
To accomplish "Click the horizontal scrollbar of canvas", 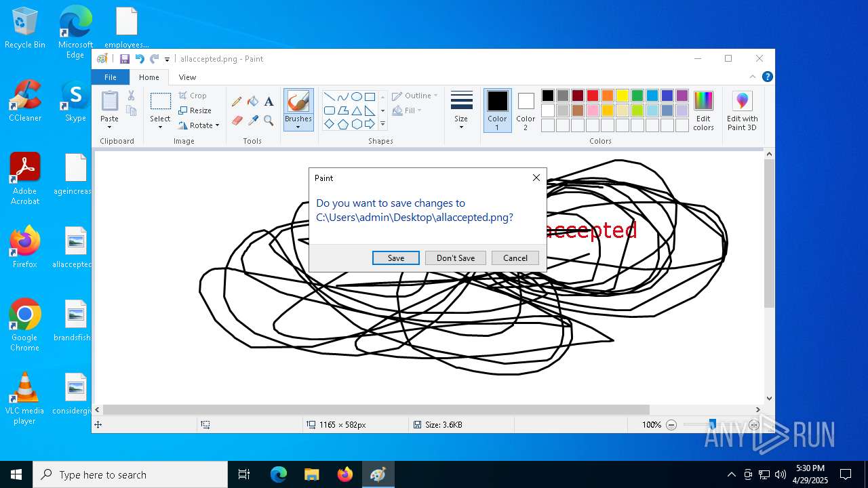I will 376,409.
